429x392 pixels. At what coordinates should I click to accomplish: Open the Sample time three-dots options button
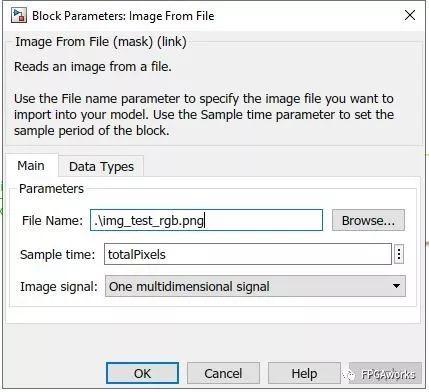(x=399, y=254)
